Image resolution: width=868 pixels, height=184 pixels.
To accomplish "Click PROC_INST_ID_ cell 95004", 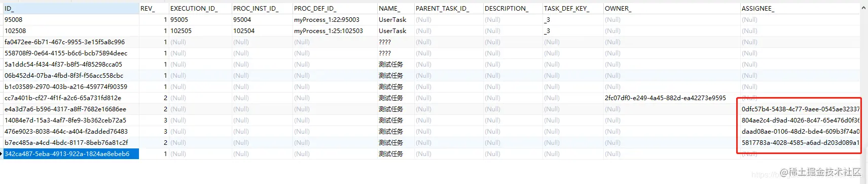I will coord(262,20).
